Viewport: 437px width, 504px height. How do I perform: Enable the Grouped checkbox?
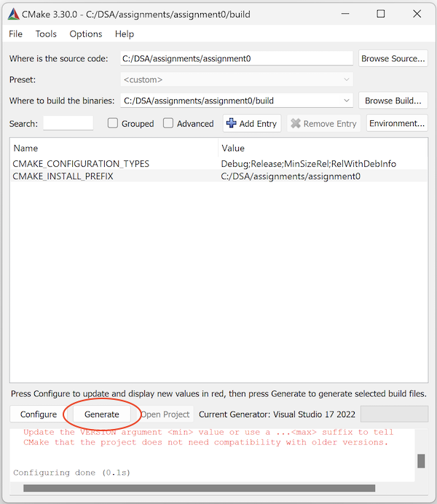tap(113, 124)
